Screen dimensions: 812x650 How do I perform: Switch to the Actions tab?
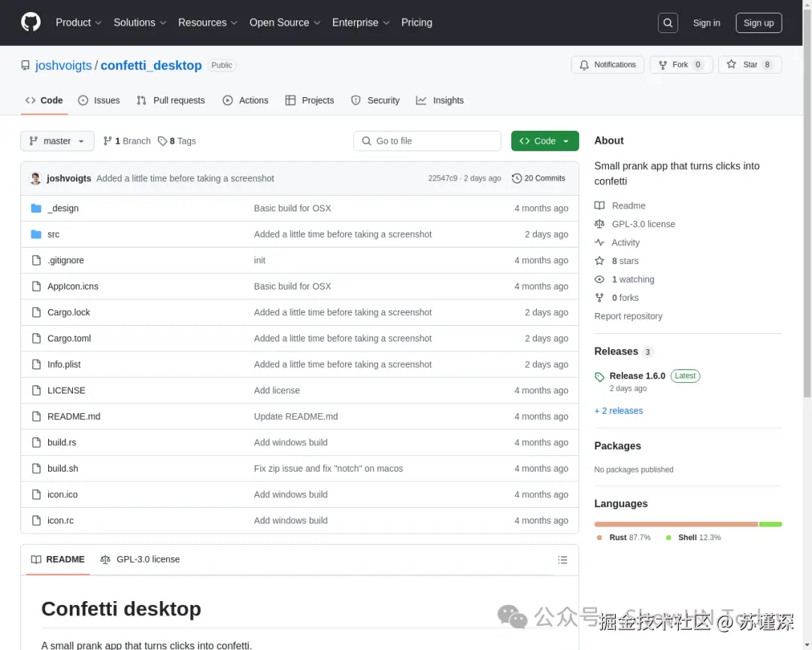[x=245, y=101]
